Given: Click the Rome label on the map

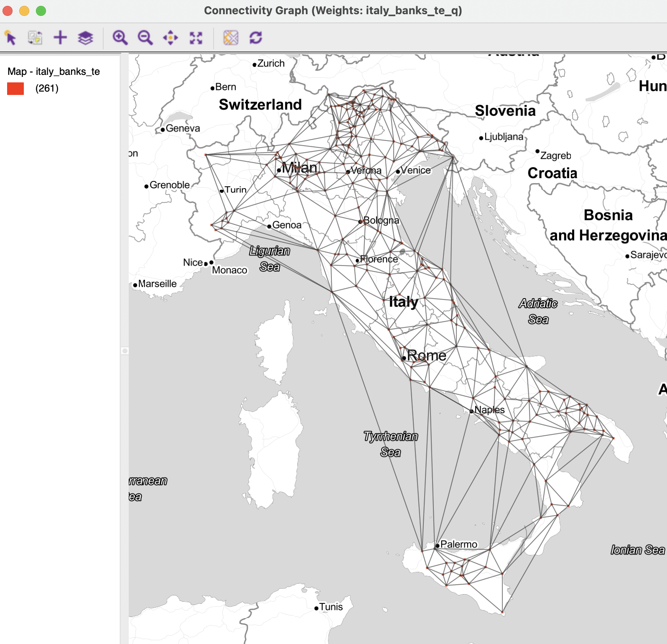Looking at the screenshot, I should coord(427,355).
